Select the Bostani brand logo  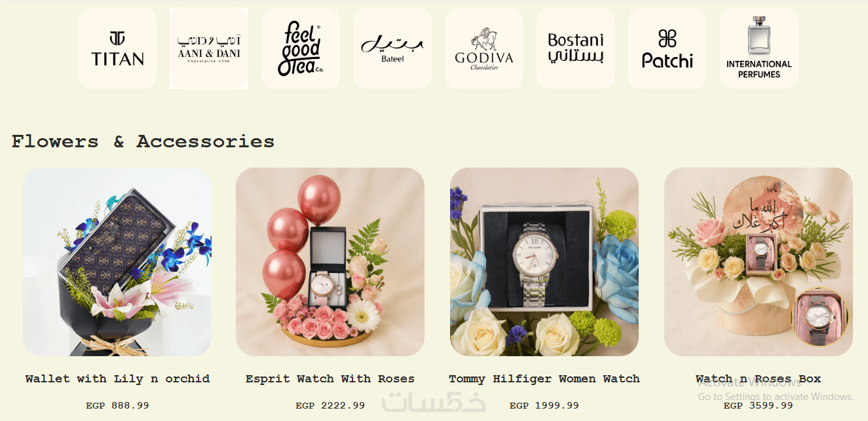click(x=576, y=48)
